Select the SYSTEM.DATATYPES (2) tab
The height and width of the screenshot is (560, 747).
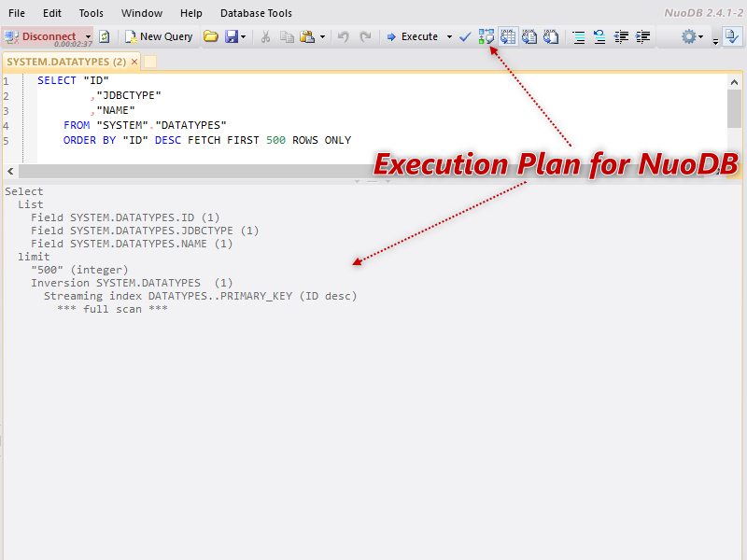pyautogui.click(x=66, y=62)
